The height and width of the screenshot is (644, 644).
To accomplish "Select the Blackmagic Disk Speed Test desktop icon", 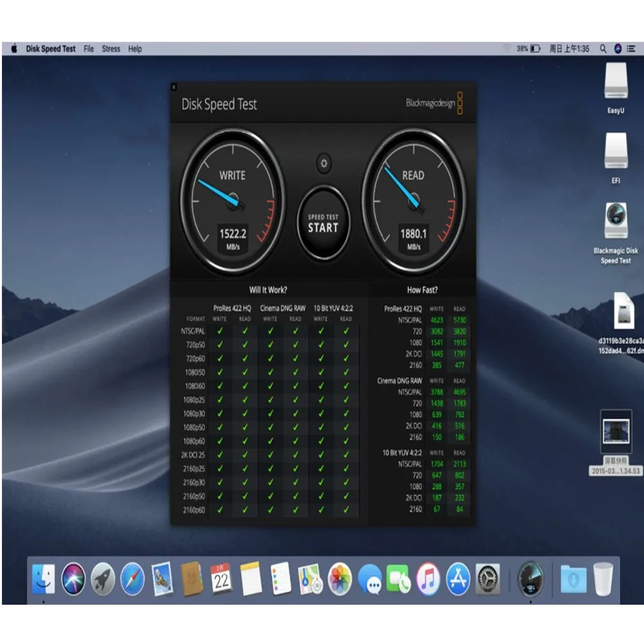I will click(x=616, y=222).
